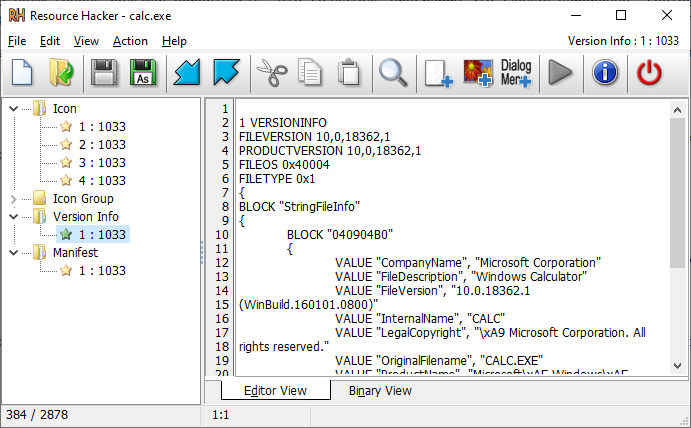Click the CompanyName value line
The width and height of the screenshot is (691, 428).
click(468, 263)
